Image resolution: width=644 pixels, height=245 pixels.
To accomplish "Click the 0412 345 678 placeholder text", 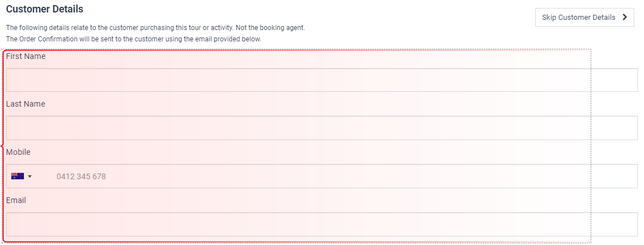I will (81, 177).
